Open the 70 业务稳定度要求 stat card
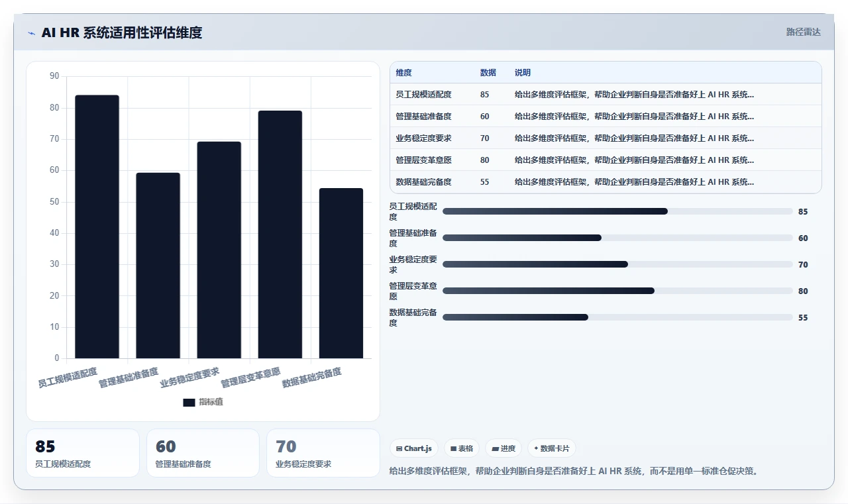This screenshot has height=504, width=848. 323,453
